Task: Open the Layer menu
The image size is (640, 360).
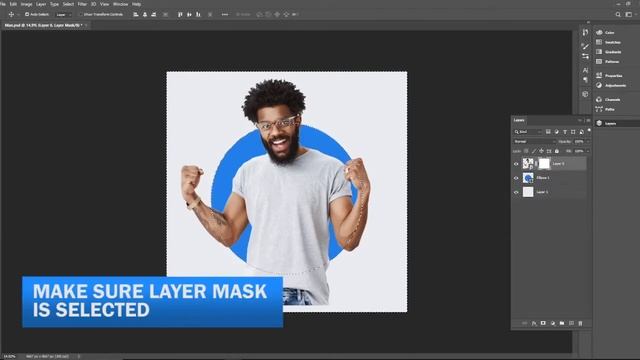Action: click(x=41, y=4)
